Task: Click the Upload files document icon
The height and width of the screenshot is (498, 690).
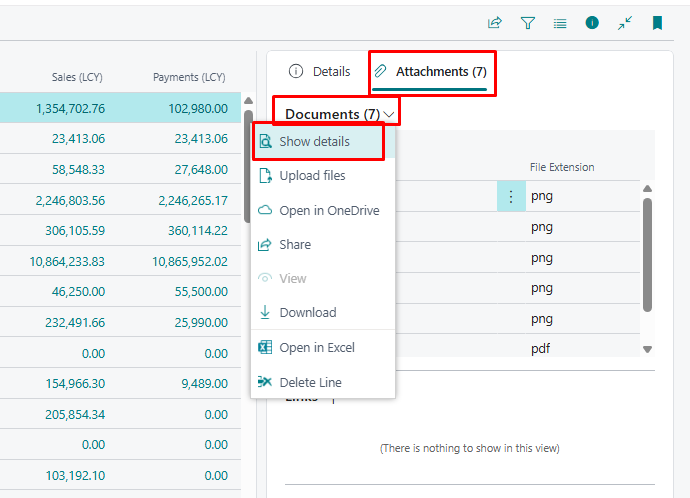Action: tap(265, 176)
